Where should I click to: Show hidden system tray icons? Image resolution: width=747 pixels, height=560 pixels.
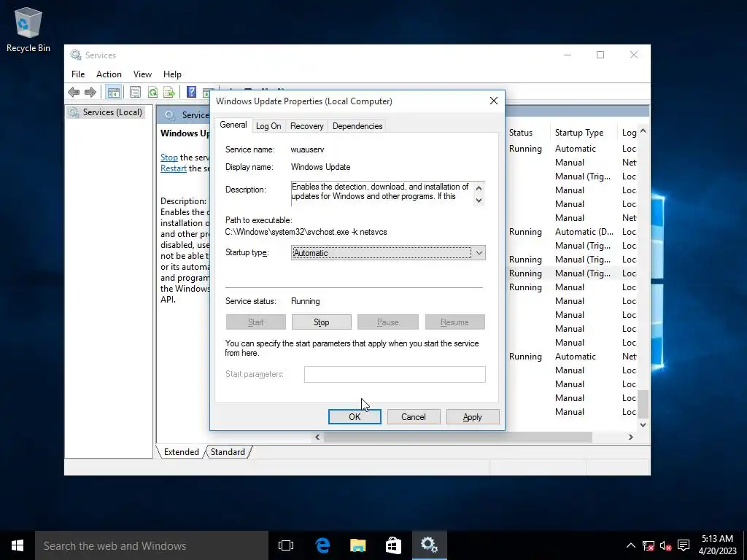click(630, 545)
